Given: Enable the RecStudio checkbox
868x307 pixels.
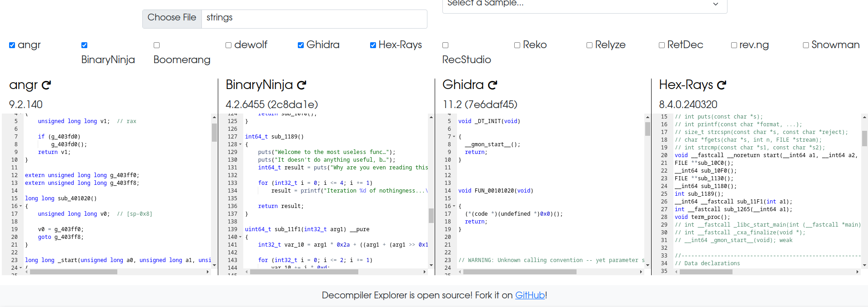Looking at the screenshot, I should pyautogui.click(x=445, y=45).
